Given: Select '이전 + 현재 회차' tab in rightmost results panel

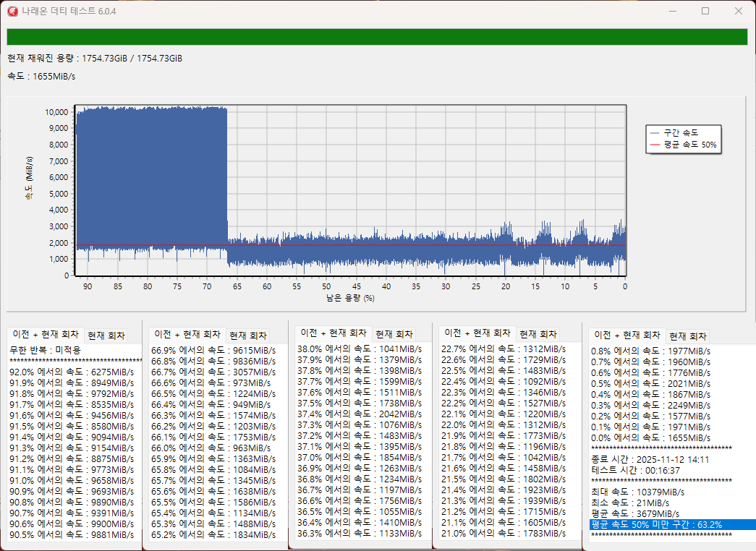Looking at the screenshot, I should 627,336.
